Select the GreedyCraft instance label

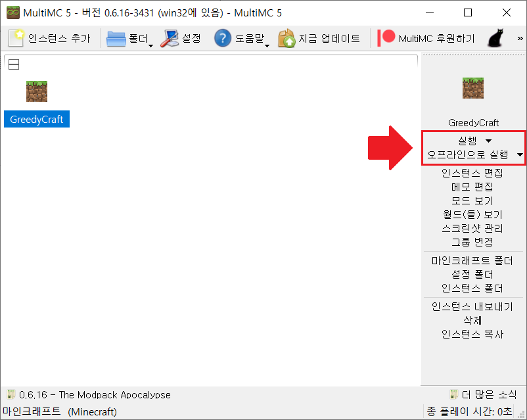(37, 119)
